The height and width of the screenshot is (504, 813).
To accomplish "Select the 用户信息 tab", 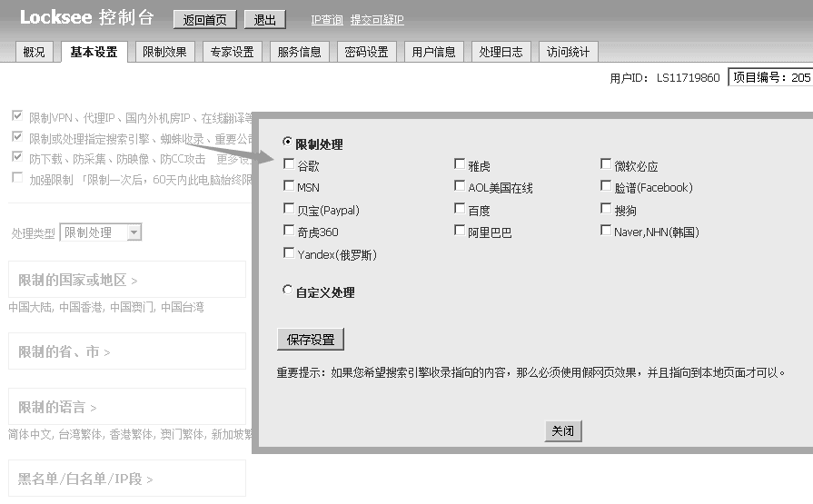I will point(434,52).
